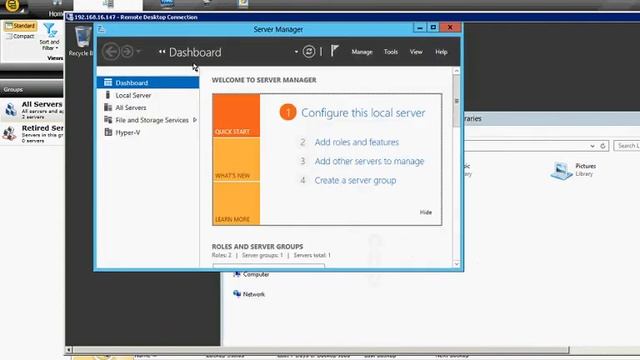Select the WHAT'S NEW tile
640x360 pixels.
[236, 160]
